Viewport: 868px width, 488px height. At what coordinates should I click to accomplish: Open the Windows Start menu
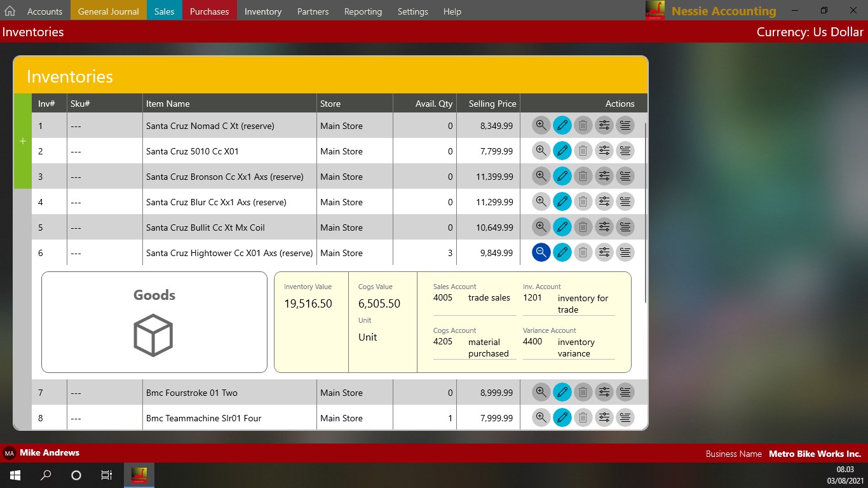point(15,475)
